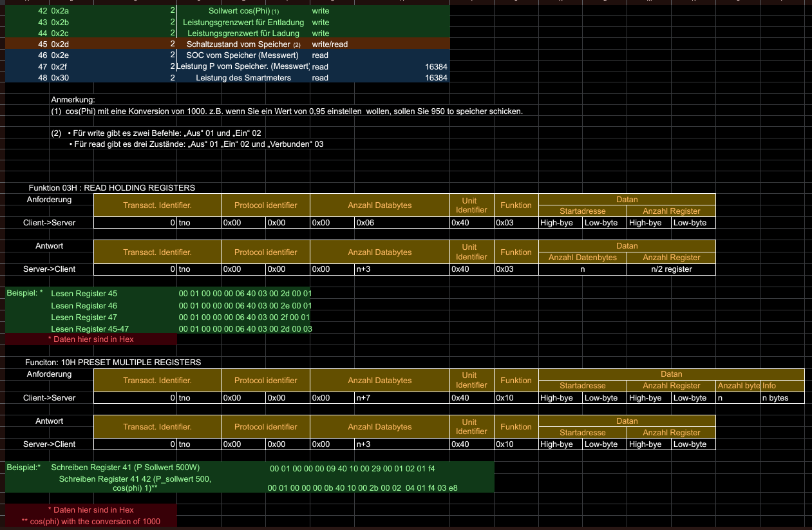Click the hex address cell 0x2c

[x=60, y=33]
